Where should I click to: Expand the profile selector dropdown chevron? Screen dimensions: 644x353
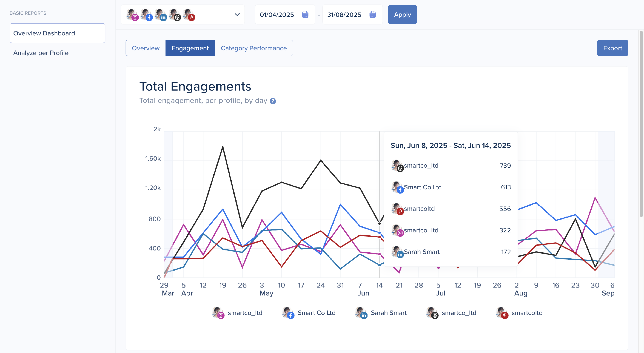(x=237, y=15)
